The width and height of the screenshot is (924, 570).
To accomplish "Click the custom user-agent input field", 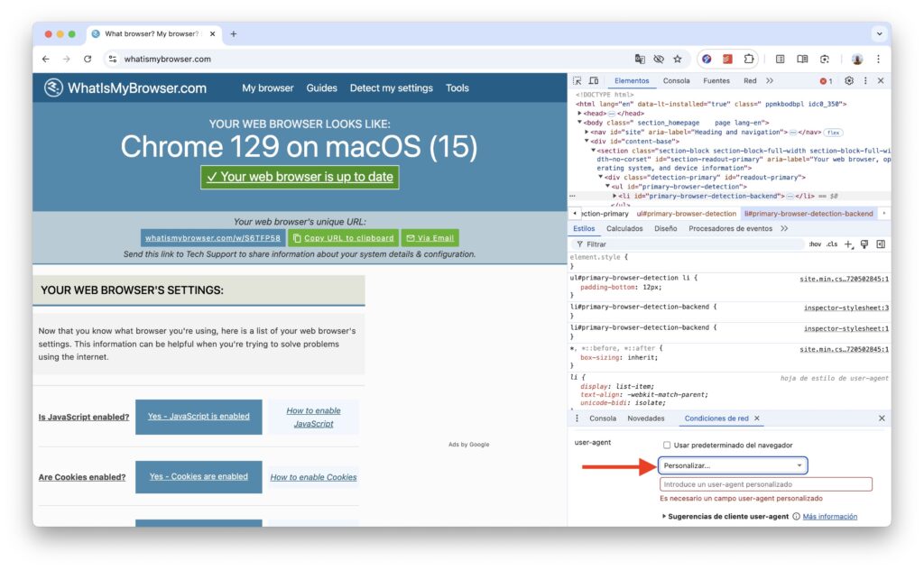I will pyautogui.click(x=765, y=484).
